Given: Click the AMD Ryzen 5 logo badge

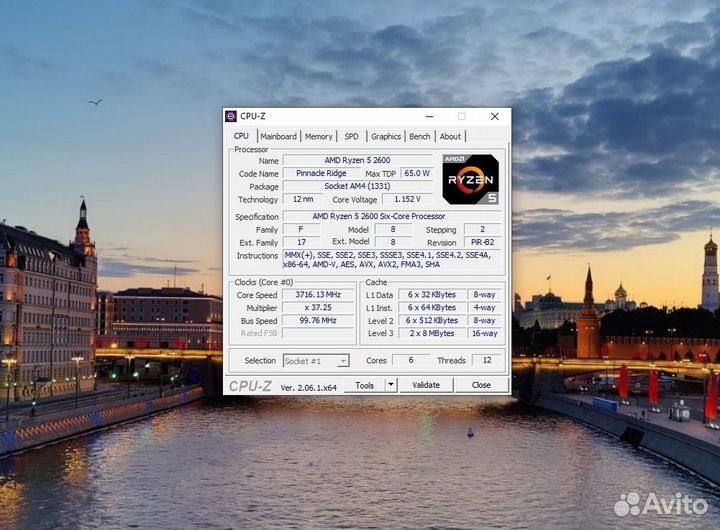Looking at the screenshot, I should pos(471,180).
